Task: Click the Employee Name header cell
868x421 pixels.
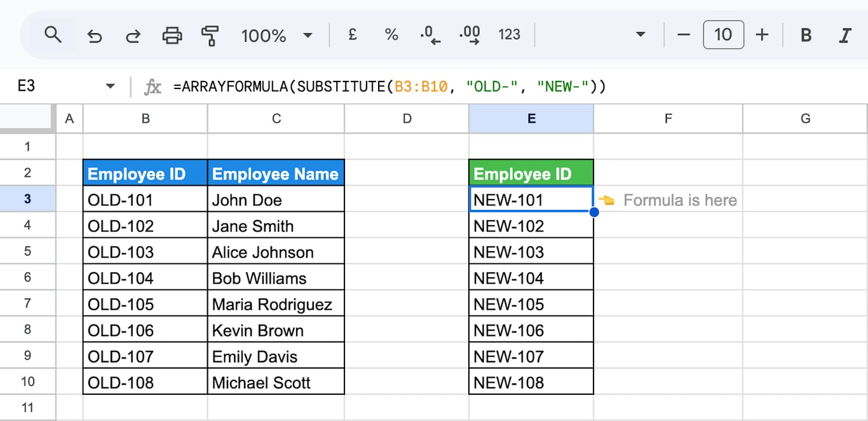Action: pyautogui.click(x=276, y=173)
